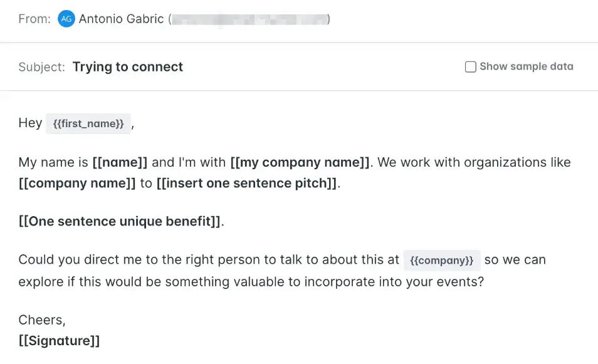Screen dimensions: 598x364
Task: Select the subject line Trying to connect
Action: click(x=127, y=66)
